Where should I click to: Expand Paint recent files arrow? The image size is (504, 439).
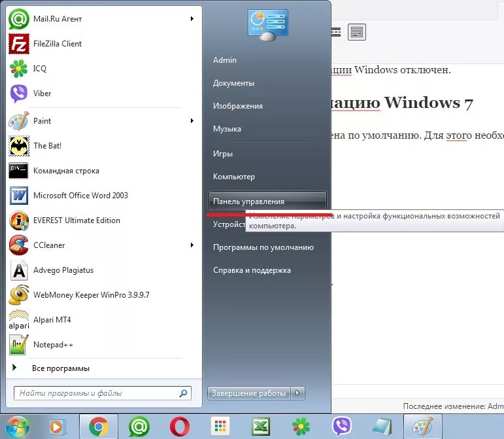[x=192, y=120]
